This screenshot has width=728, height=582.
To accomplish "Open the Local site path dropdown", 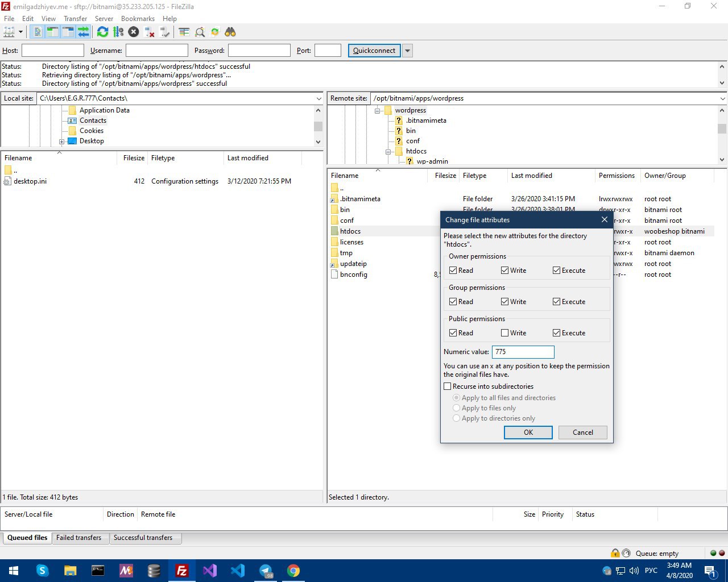I will [318, 98].
